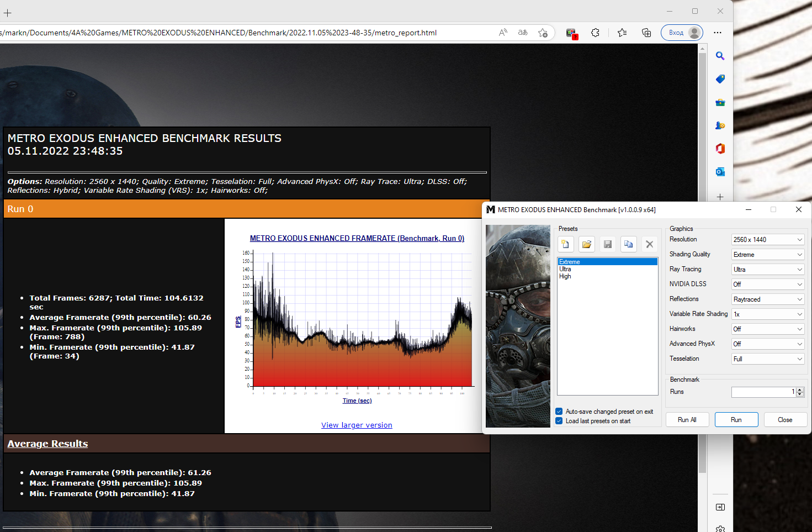Add a site to sidebar with plus icon
The width and height of the screenshot is (812, 532).
[720, 197]
